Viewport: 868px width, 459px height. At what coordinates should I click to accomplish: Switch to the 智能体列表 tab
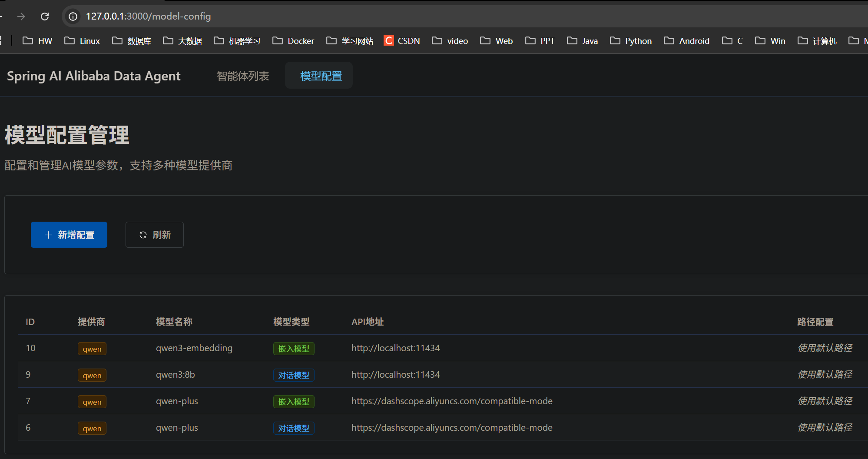pos(243,76)
